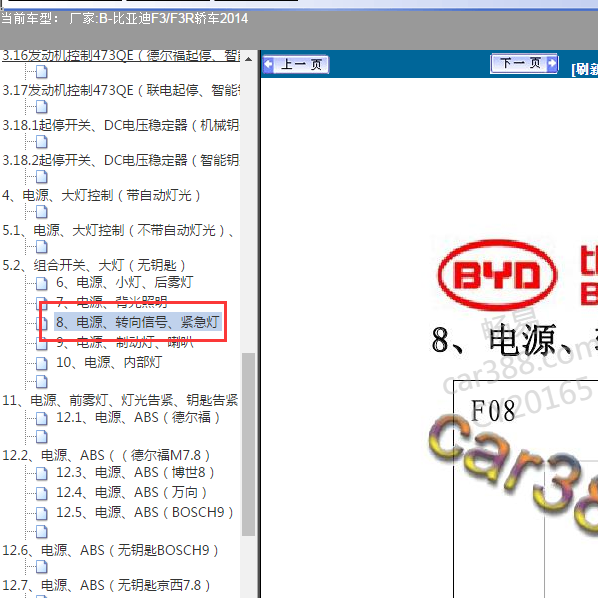Click page icon under 3.18.2起停开关 entry
Image resolution: width=598 pixels, height=598 pixels.
click(42, 177)
